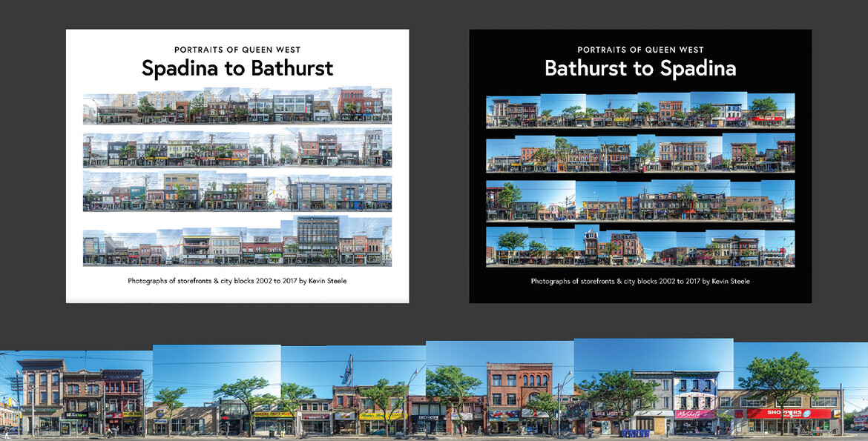Click the Kevin Steele caption on the white poster
868x441 pixels.
[238, 281]
